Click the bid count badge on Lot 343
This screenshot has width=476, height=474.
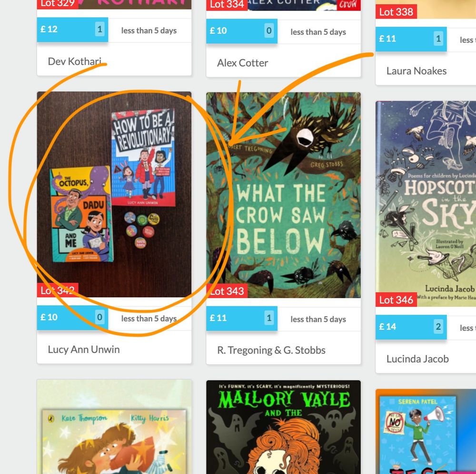(x=269, y=318)
